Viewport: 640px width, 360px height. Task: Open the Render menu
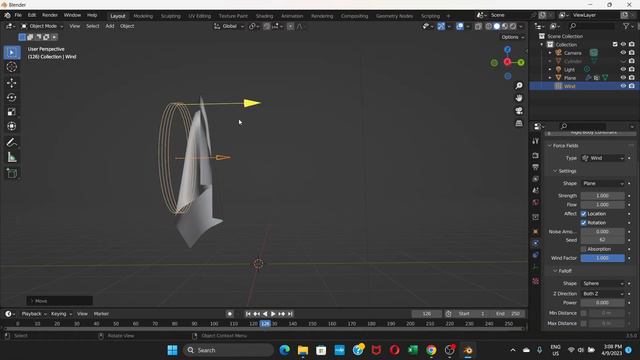(50, 15)
